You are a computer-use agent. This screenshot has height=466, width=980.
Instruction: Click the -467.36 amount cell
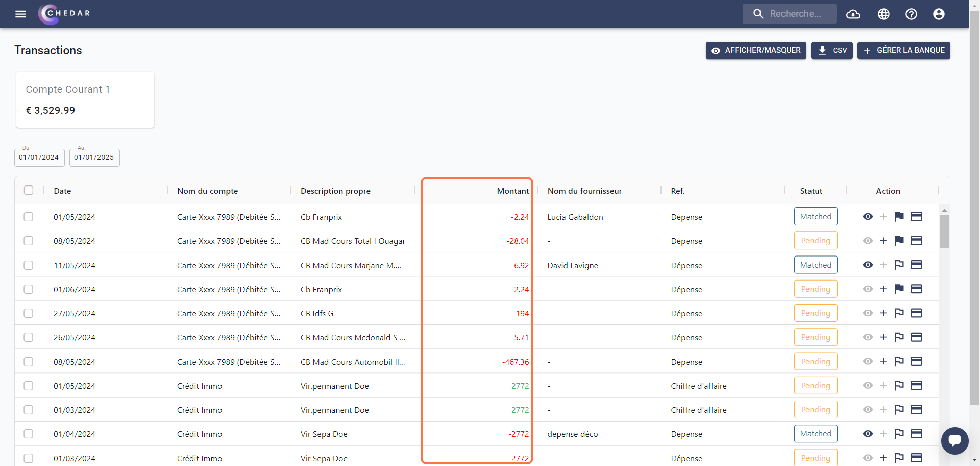[x=516, y=362]
